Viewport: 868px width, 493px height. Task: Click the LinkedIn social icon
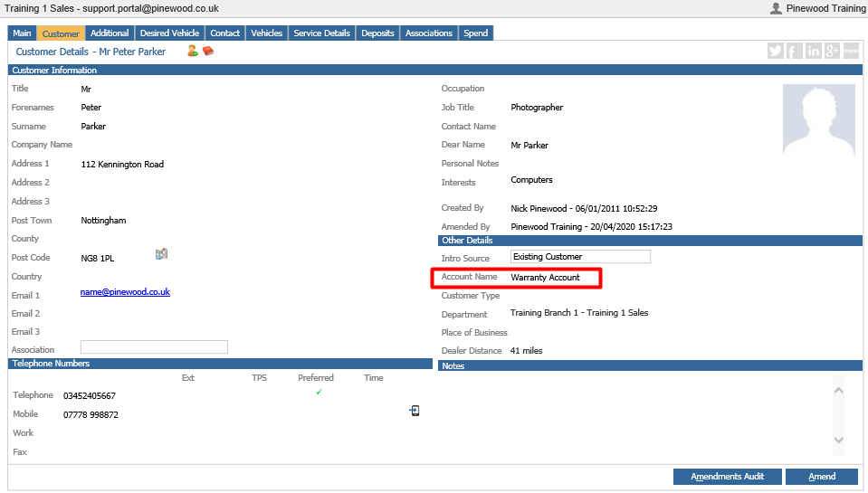tap(813, 51)
